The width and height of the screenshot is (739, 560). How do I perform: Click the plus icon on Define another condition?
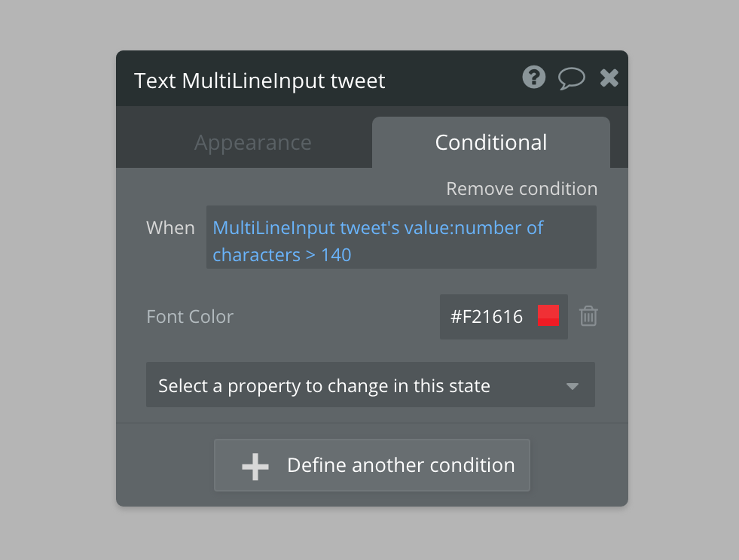[255, 464]
